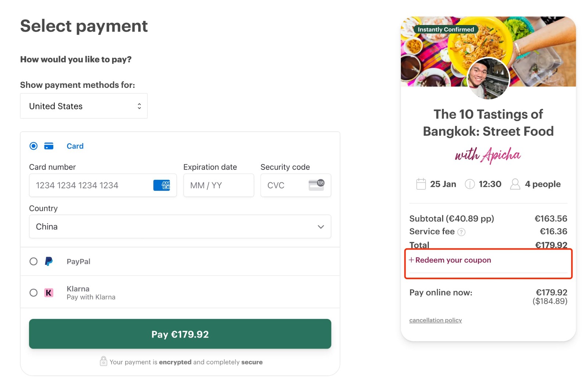Image resolution: width=588 pixels, height=381 pixels.
Task: Open the United States payment methods dropdown
Action: coord(83,106)
